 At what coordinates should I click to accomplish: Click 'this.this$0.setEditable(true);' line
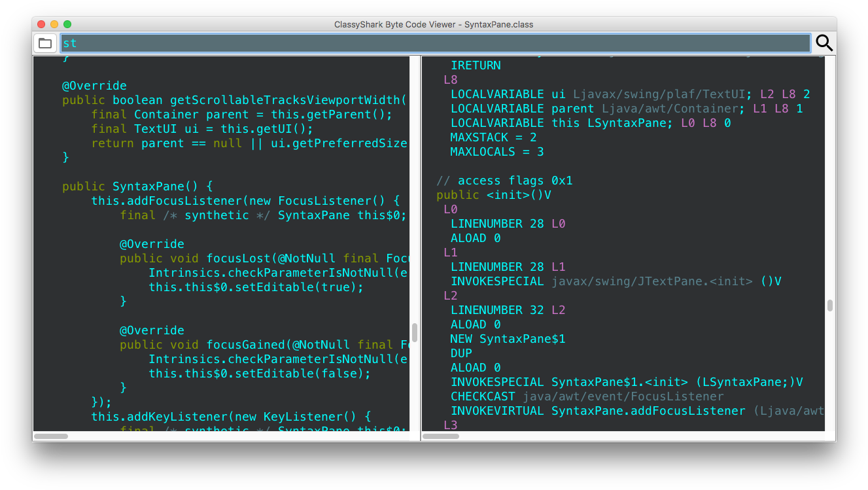point(256,287)
